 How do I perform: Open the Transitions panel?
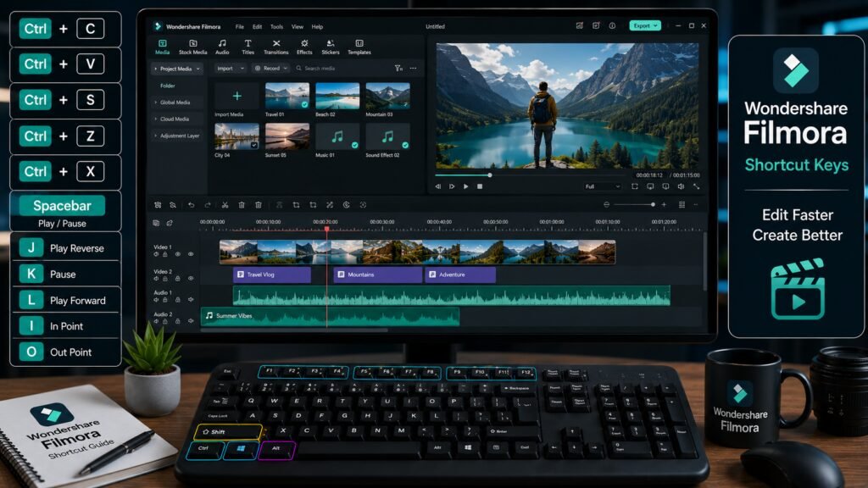click(275, 47)
